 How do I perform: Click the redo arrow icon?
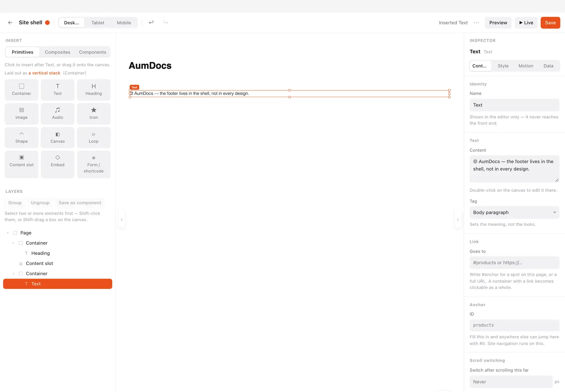[x=165, y=22]
